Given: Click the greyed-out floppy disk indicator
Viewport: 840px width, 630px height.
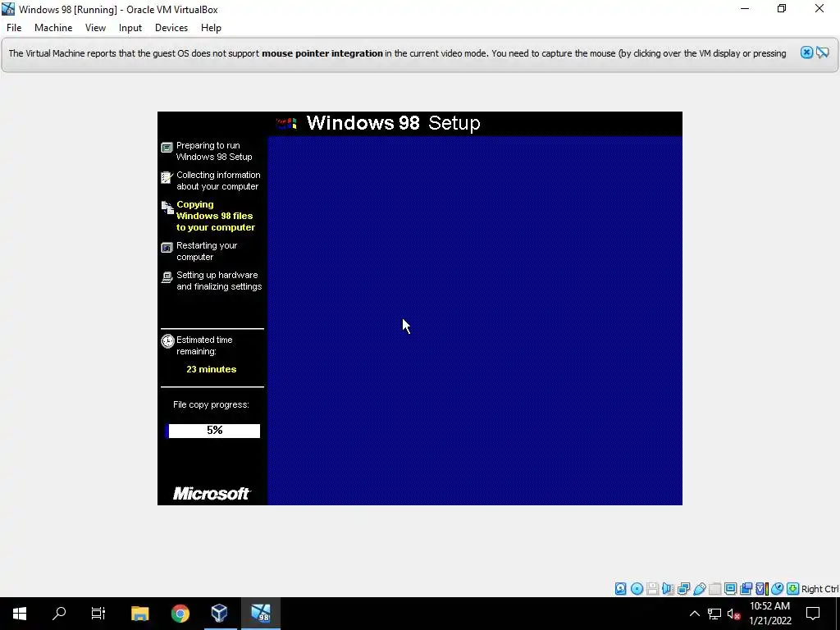Looking at the screenshot, I should pos(652,589).
